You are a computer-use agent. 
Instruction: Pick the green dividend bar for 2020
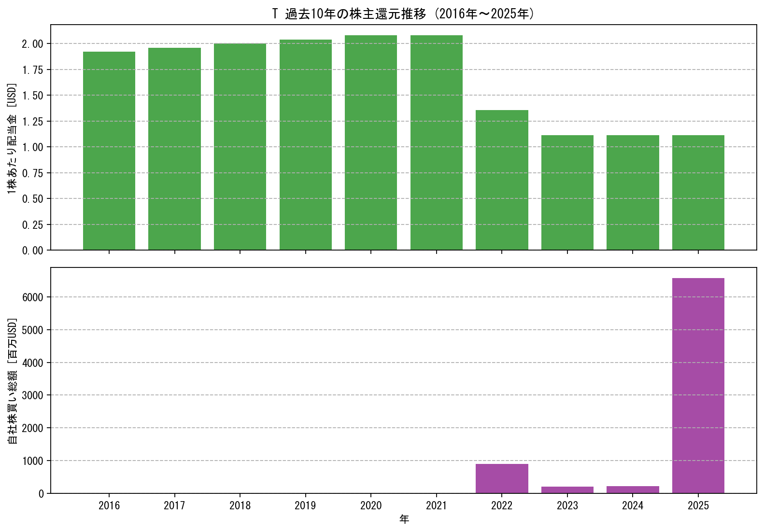[371, 142]
